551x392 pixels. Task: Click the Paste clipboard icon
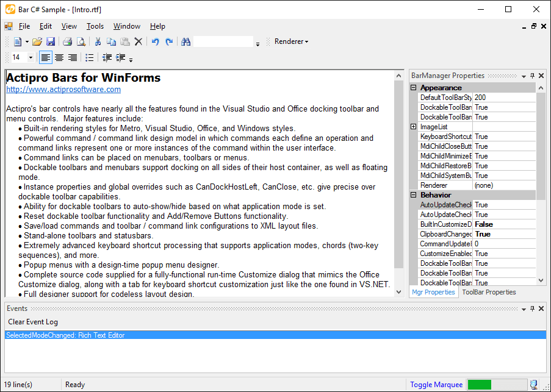[x=124, y=42]
